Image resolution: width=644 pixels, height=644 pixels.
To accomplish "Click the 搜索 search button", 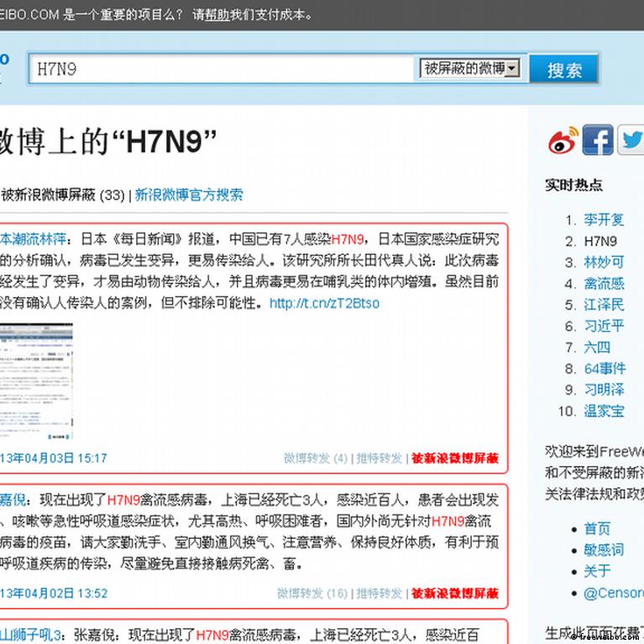I will click(563, 71).
